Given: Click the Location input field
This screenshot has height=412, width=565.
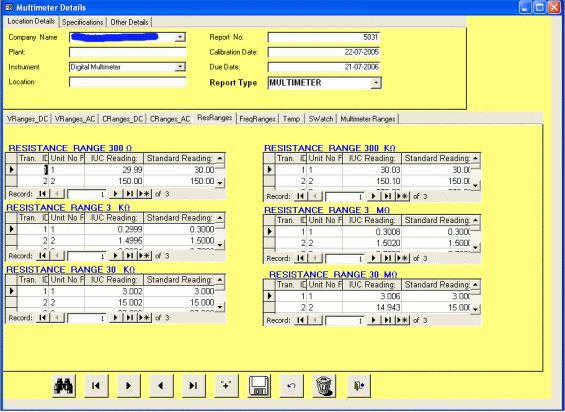Looking at the screenshot, I should pyautogui.click(x=128, y=82).
